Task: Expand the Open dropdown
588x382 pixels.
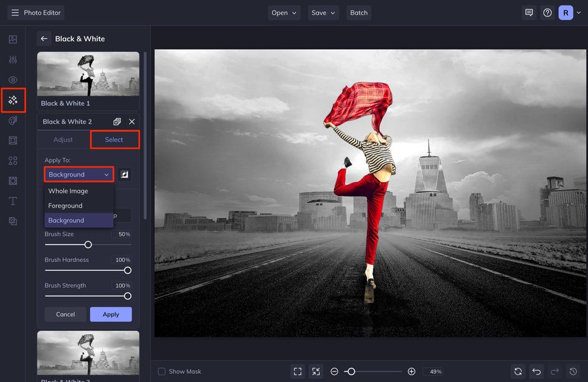Action: coord(284,12)
